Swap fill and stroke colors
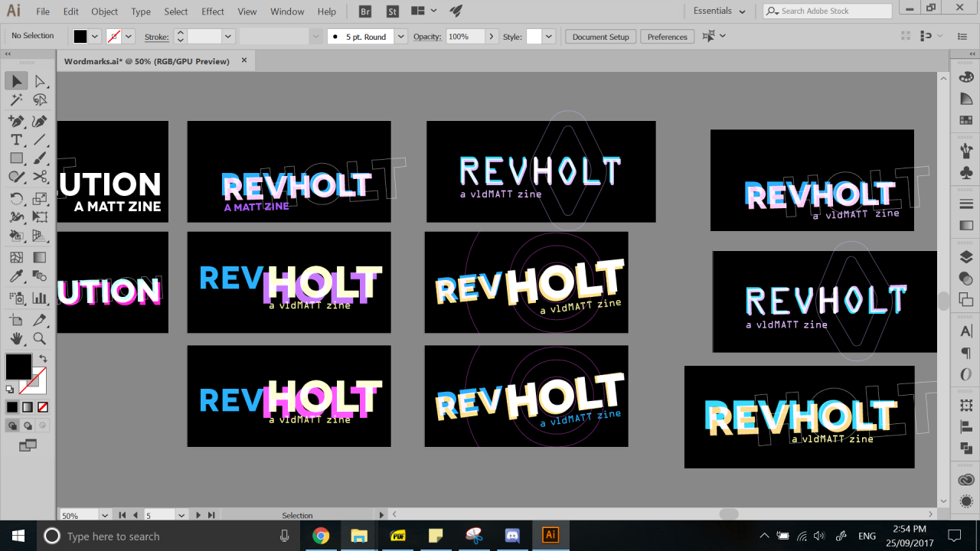This screenshot has height=551, width=980. pos(43,358)
